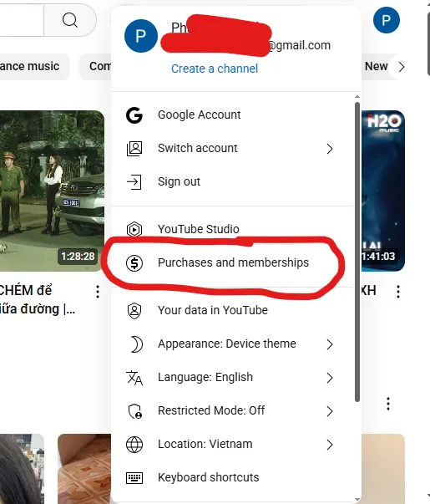Open the CHÉM để video title
The height and width of the screenshot is (504, 430).
[37, 300]
